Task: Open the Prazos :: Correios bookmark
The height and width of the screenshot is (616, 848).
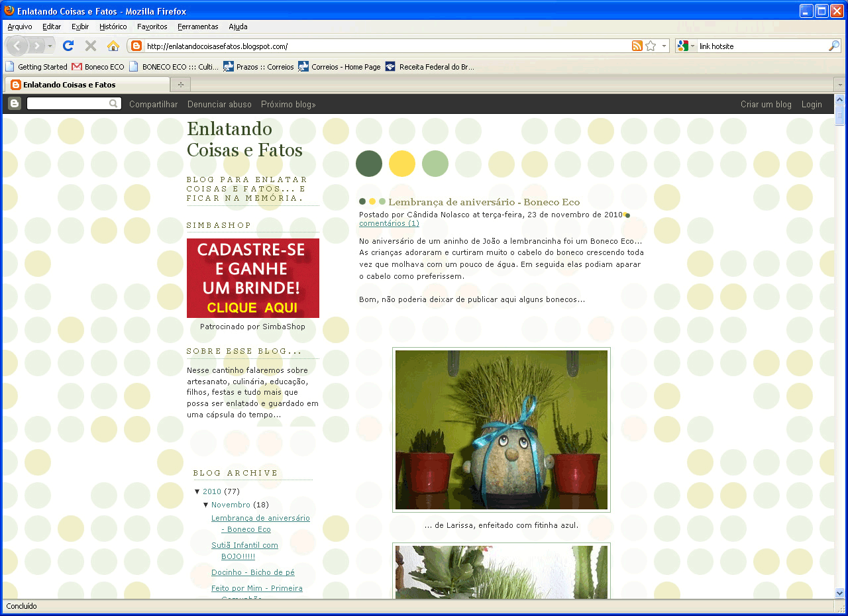Action: (x=258, y=67)
